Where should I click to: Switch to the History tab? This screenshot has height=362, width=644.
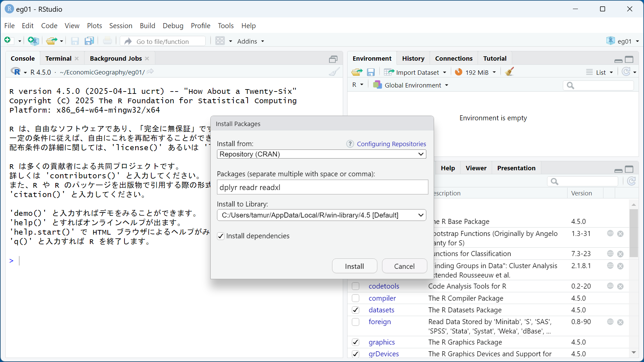413,58
